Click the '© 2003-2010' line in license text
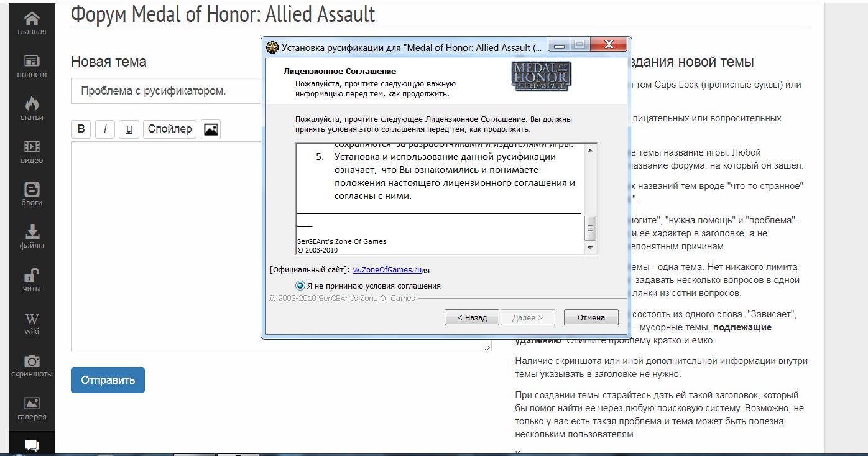 (317, 250)
